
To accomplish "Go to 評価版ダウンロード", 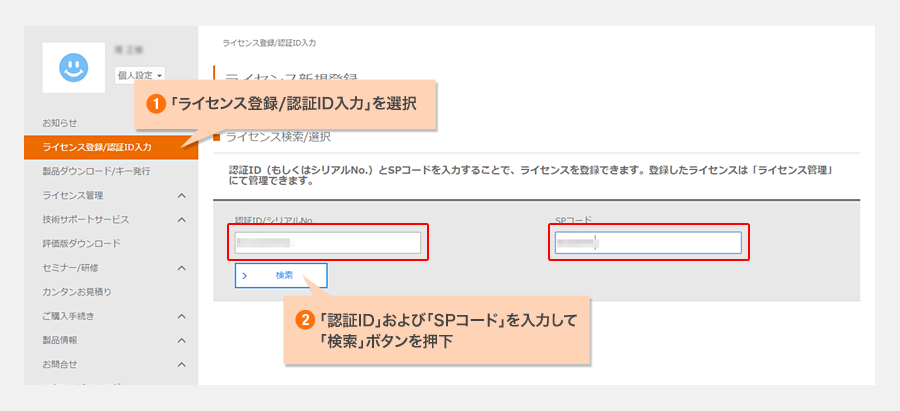I will [81, 243].
